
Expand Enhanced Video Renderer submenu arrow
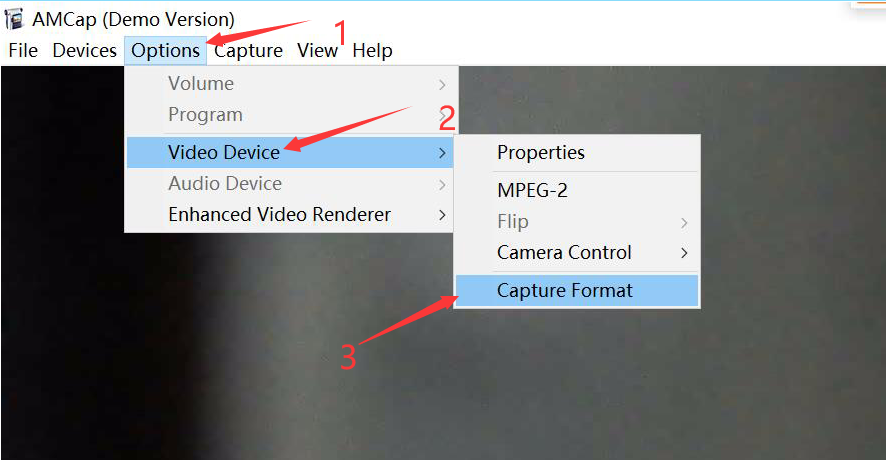[x=442, y=215]
